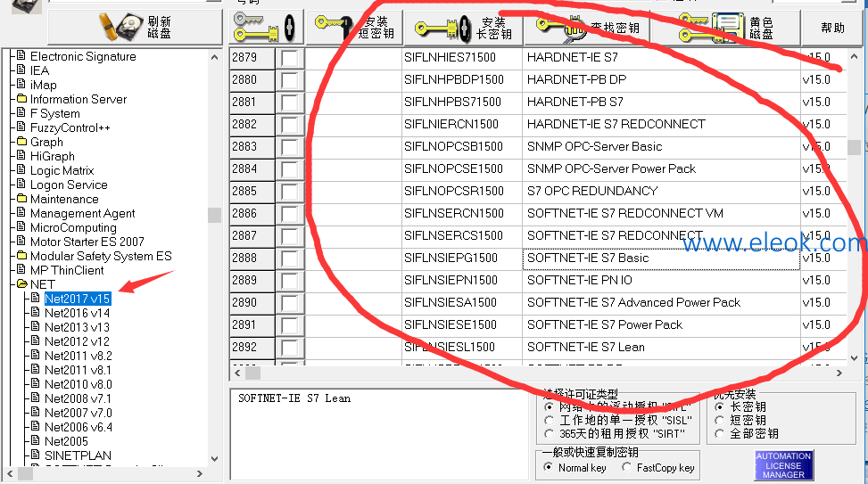868x484 pixels.
Task: Select the 365-day SIRT rental license option
Action: (x=550, y=434)
